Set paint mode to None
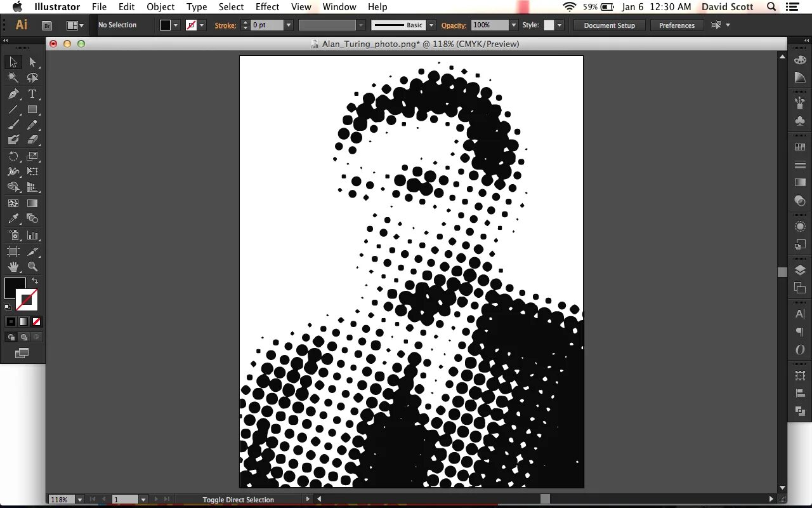Screen dimensions: 812x508 coord(36,322)
